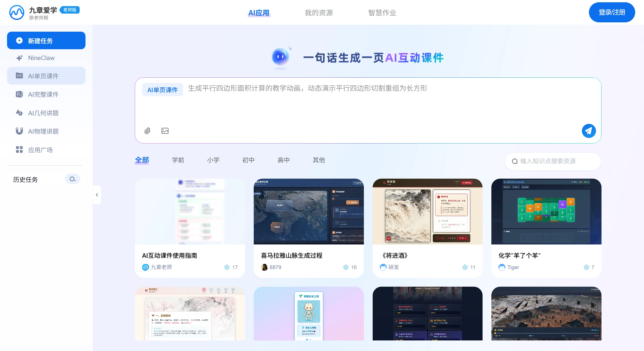Open the AI完整课件 tool
The image size is (644, 351).
click(x=43, y=94)
